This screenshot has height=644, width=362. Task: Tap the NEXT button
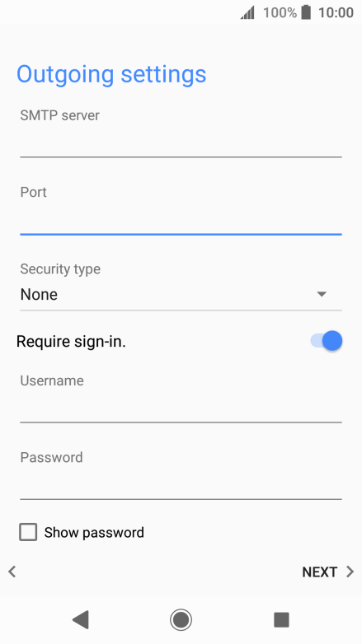(x=320, y=572)
